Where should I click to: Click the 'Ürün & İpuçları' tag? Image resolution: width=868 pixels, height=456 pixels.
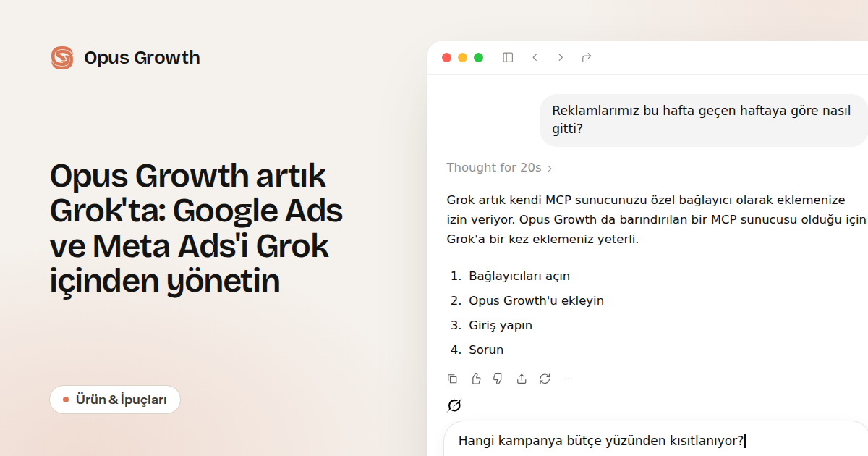115,400
